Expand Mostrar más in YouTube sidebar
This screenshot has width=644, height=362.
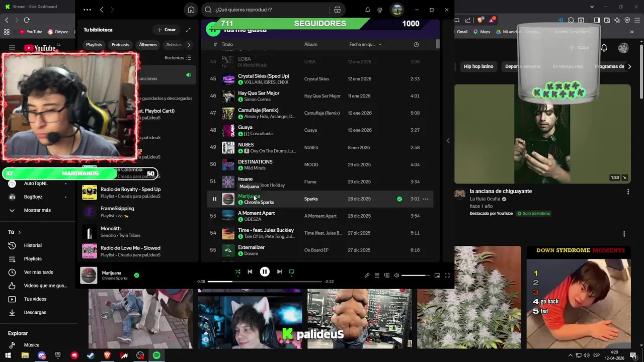(37, 210)
